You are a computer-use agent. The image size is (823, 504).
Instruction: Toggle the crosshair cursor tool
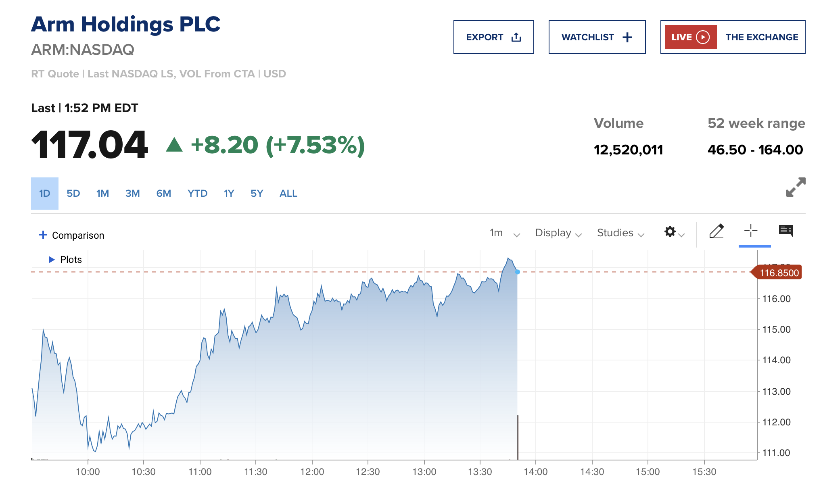(x=751, y=231)
